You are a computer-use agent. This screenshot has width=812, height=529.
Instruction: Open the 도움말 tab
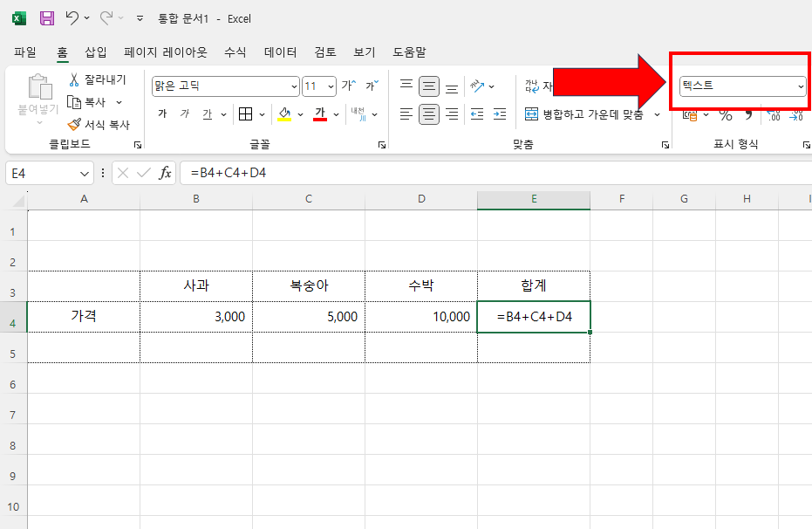[x=409, y=52]
